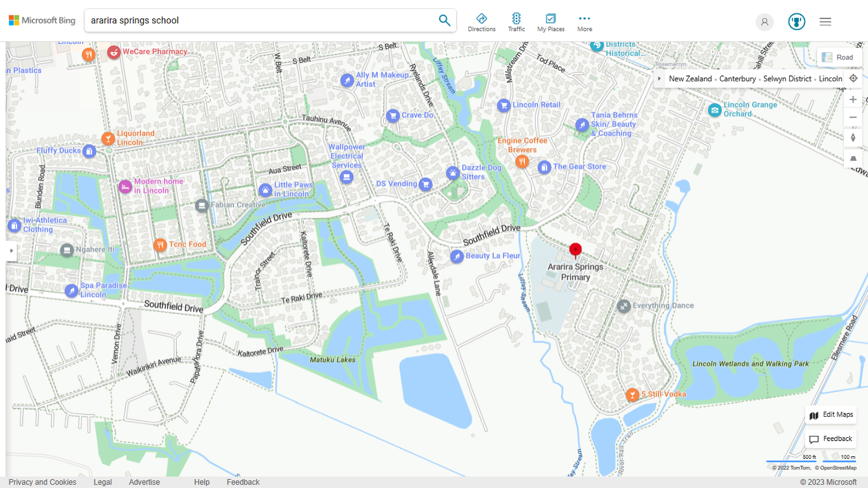
Task: Open the account sign-in icon
Action: 764,22
